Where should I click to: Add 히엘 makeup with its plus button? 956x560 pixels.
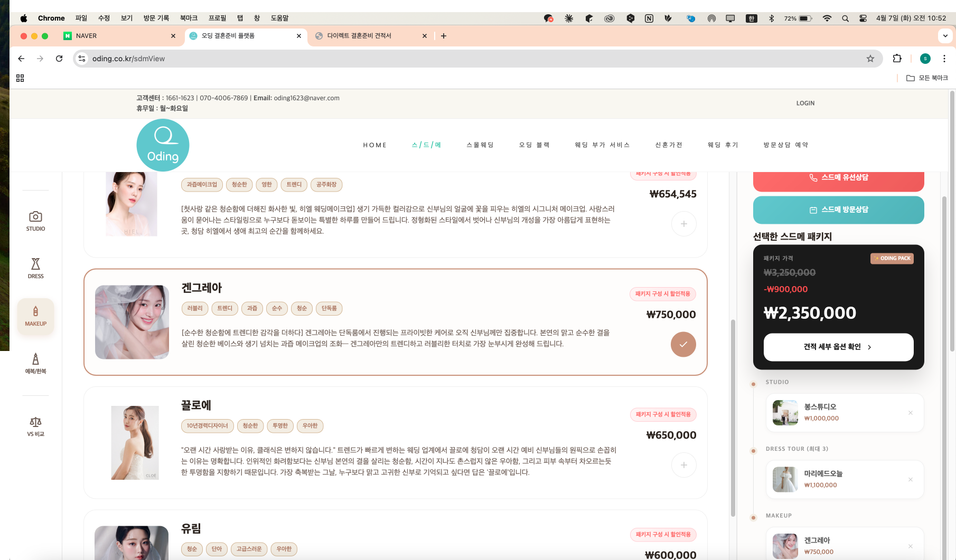point(683,224)
